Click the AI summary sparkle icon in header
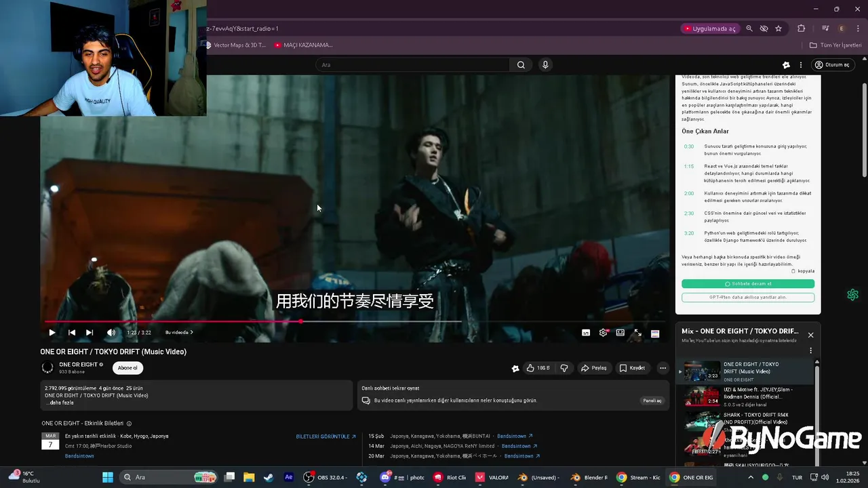 coord(786,65)
